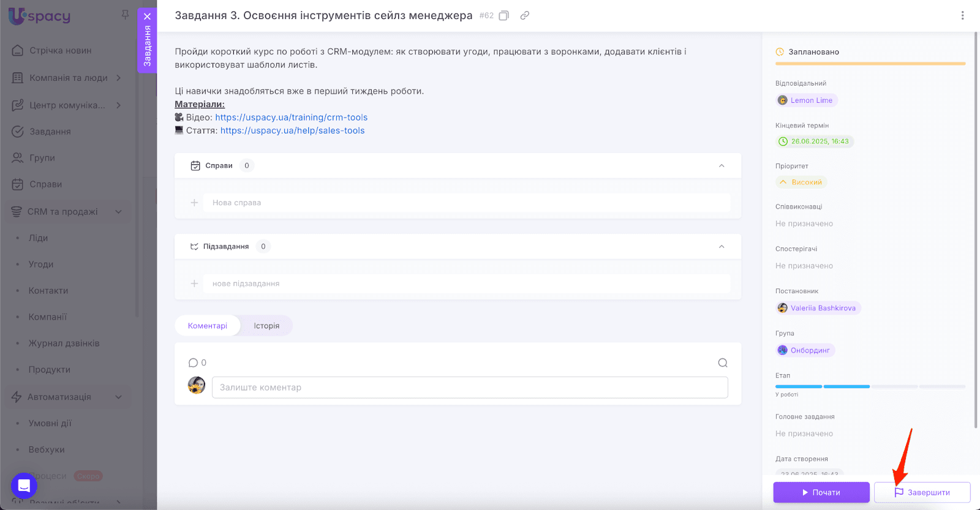Open the three-dot more options menu
This screenshot has height=510, width=980.
(962, 16)
